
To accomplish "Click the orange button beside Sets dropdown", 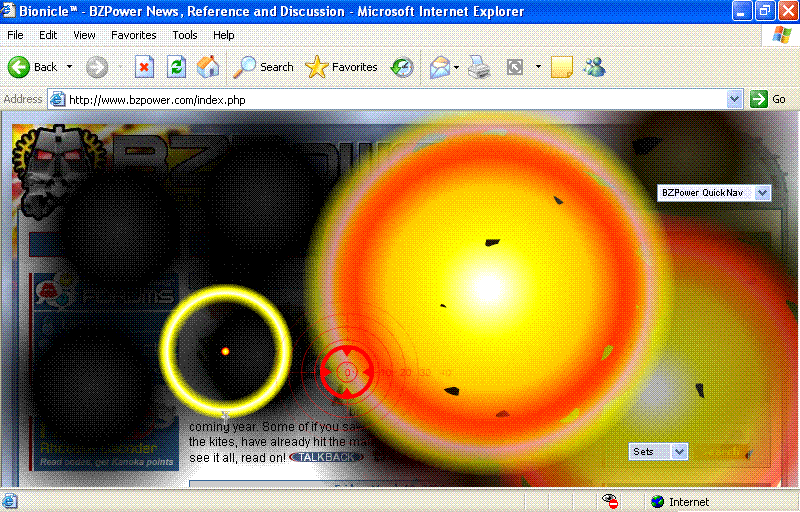I will coord(725,452).
